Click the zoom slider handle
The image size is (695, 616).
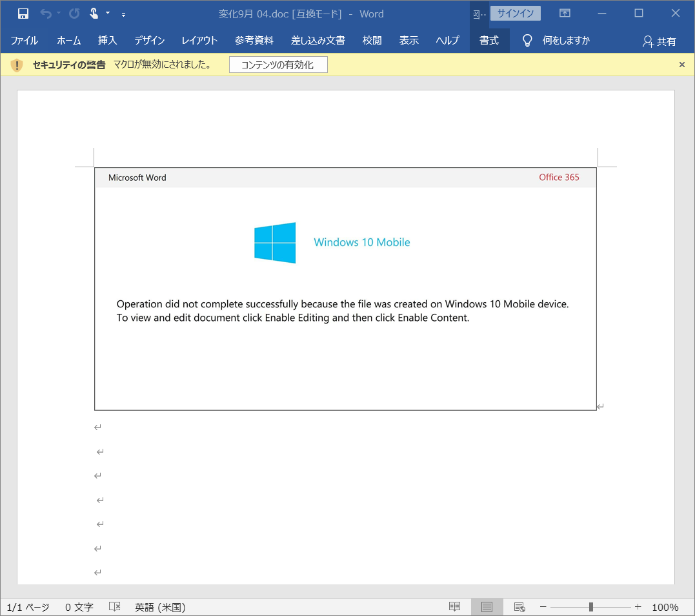point(591,607)
